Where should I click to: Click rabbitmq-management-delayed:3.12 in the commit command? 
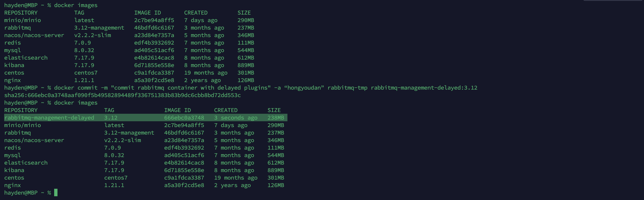424,88
